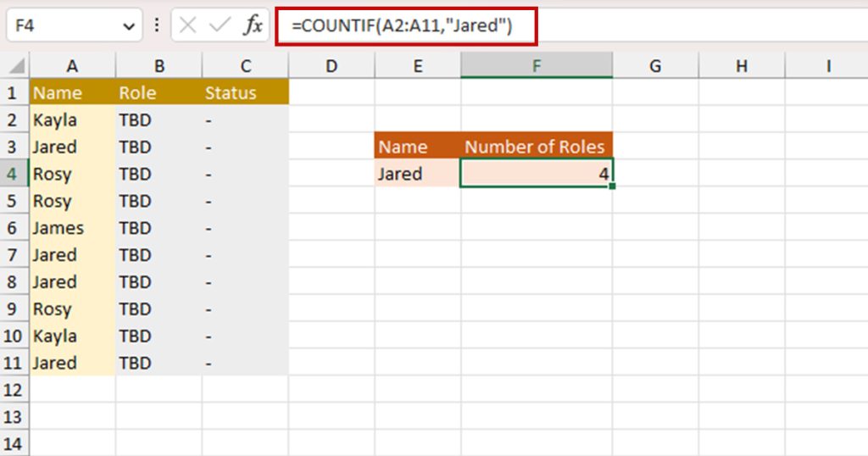This screenshot has height=456, width=868.
Task: Select cell F4 showing value 4
Action: tap(537, 174)
